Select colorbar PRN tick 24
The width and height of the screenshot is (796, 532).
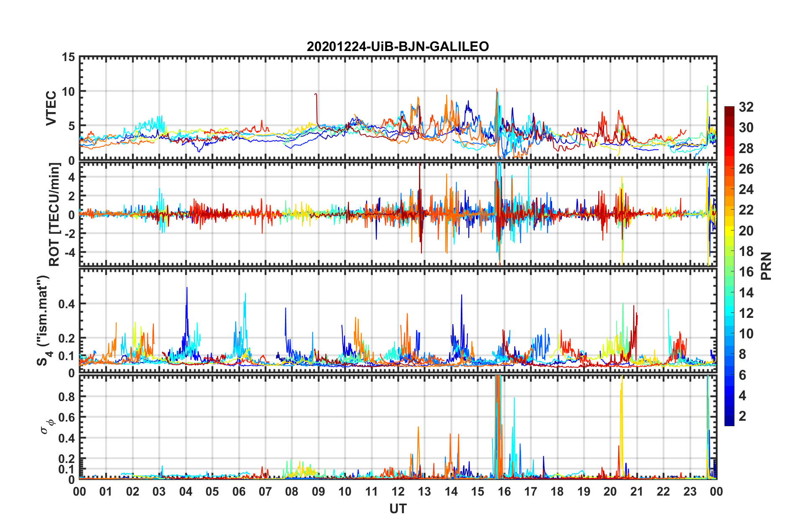(746, 189)
